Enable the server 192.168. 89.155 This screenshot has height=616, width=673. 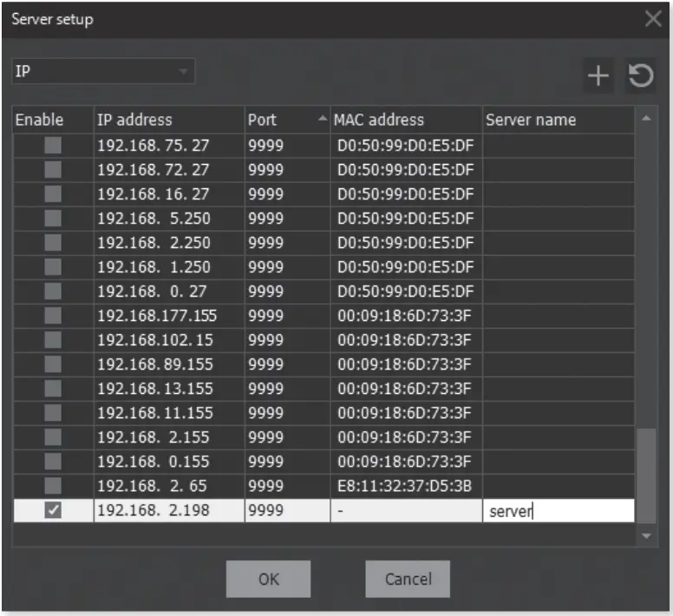[53, 364]
